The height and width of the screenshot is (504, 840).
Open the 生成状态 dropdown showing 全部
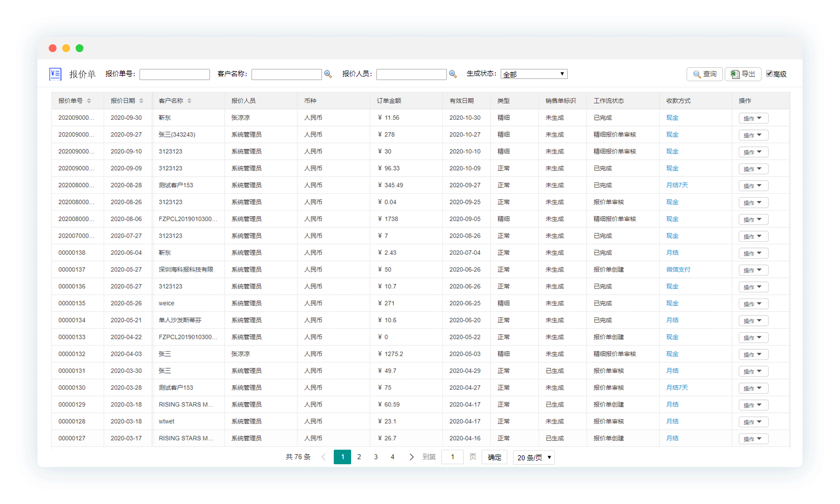tap(534, 74)
